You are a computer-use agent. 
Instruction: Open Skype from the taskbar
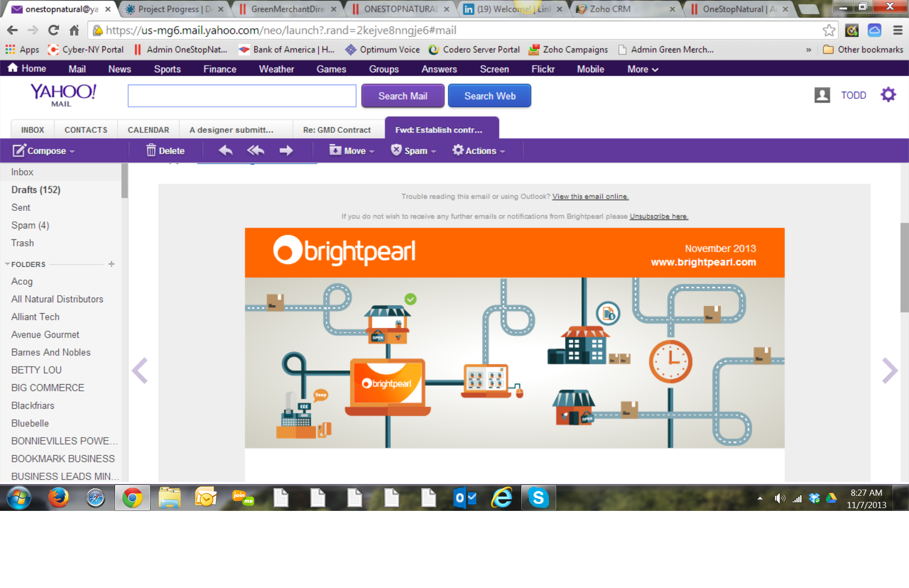[538, 498]
